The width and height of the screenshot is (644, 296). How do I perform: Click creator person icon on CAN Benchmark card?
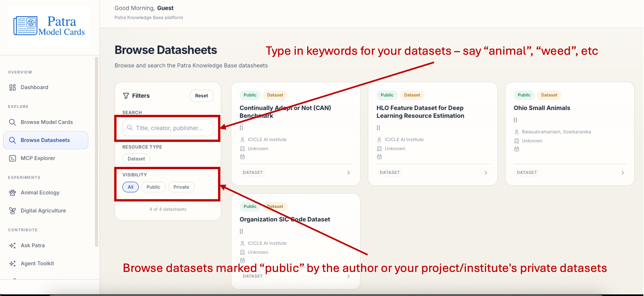[242, 140]
